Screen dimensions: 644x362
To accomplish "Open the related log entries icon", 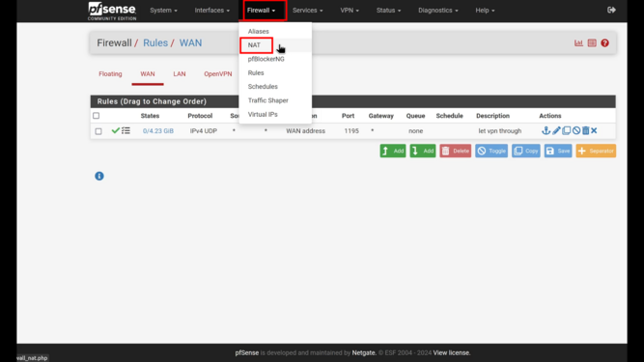I will pyautogui.click(x=592, y=42).
